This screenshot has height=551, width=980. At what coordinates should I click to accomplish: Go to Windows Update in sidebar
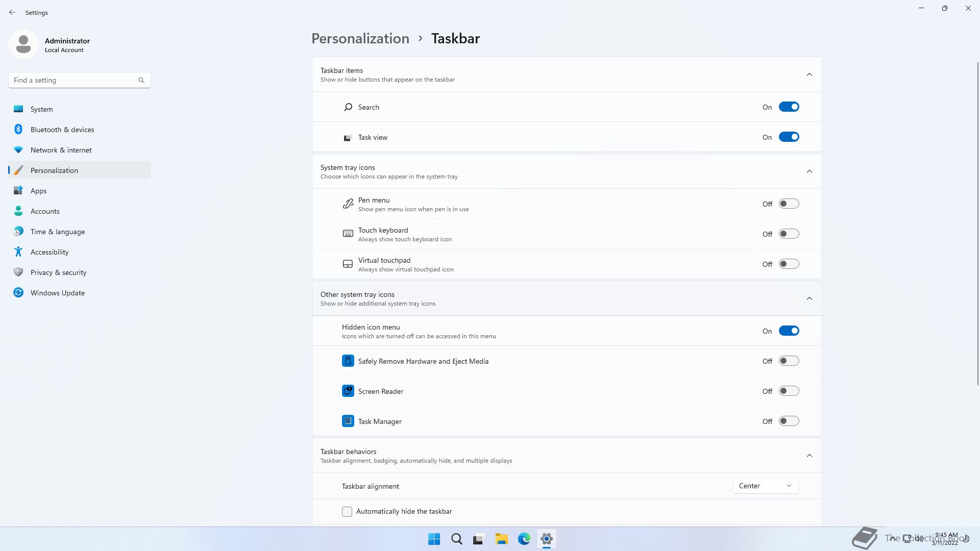[57, 293]
